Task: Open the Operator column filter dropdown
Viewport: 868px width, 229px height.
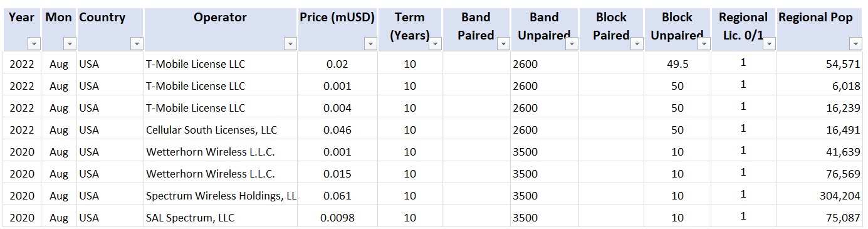Action: [290, 44]
